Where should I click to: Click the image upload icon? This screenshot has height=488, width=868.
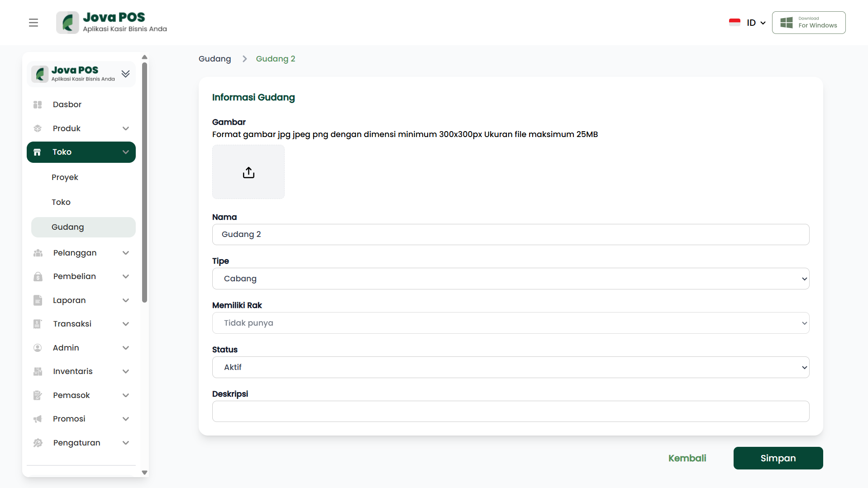tap(248, 172)
